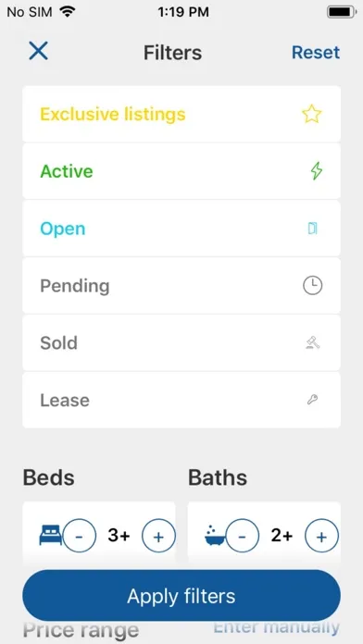
Task: Decrease the Beds count with minus
Action: click(x=80, y=537)
